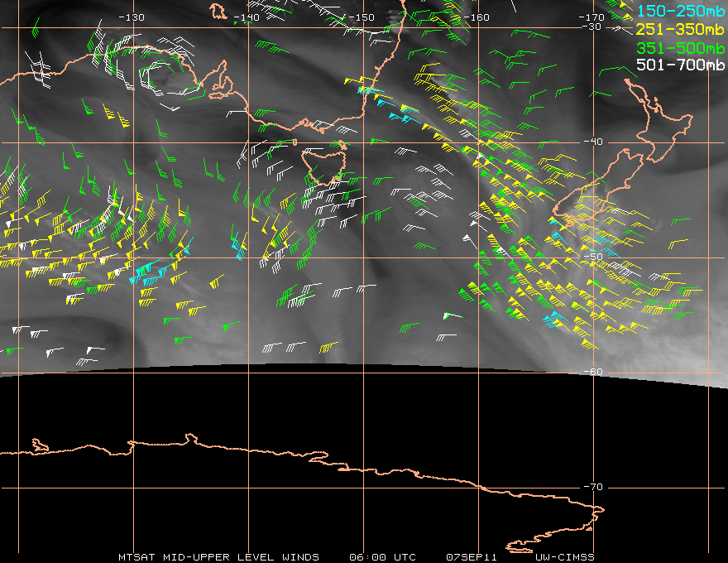
Task: Click the -160 longitude label
Action: [x=477, y=17]
